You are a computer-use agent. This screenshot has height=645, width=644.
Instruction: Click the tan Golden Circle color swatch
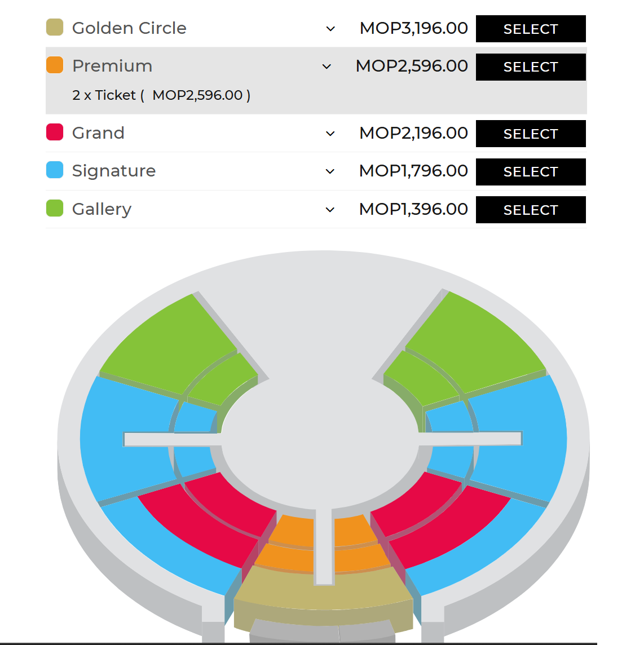(x=55, y=27)
